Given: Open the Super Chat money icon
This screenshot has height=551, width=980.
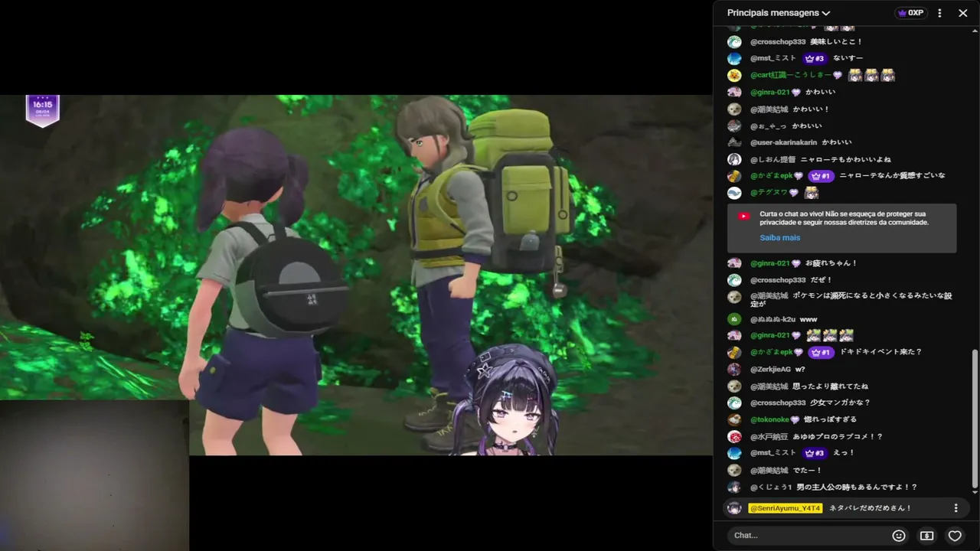Looking at the screenshot, I should pos(926,536).
